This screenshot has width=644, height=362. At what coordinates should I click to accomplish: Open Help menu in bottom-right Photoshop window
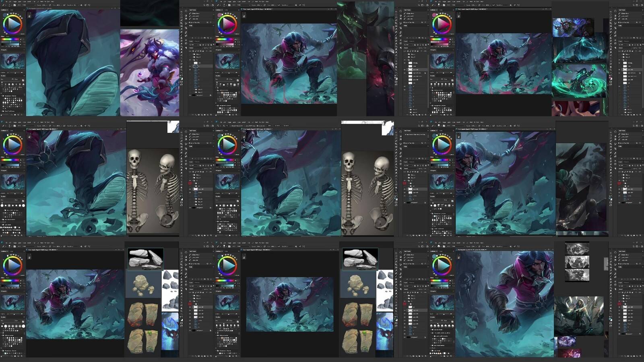click(x=481, y=243)
